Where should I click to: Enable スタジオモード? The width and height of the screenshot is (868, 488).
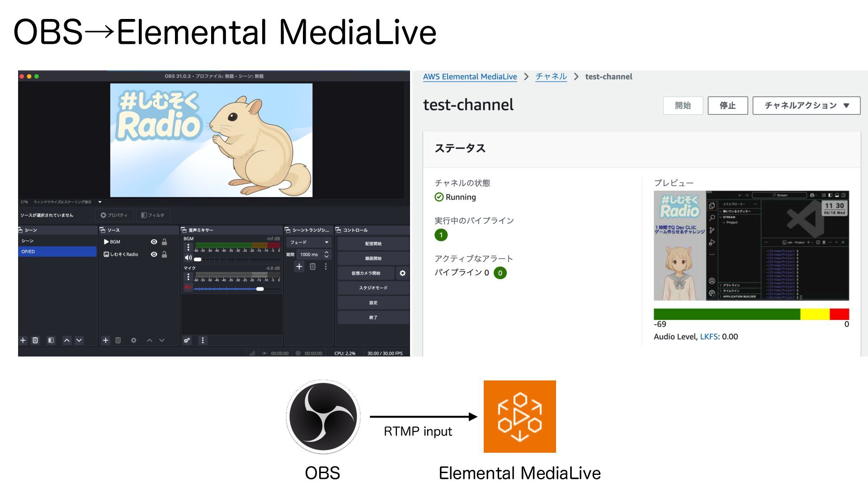tap(373, 288)
